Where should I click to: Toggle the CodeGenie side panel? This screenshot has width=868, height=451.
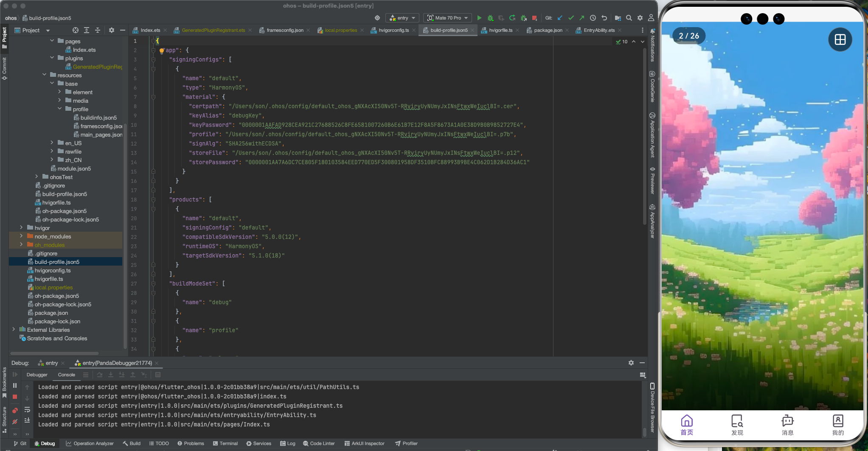[x=652, y=87]
